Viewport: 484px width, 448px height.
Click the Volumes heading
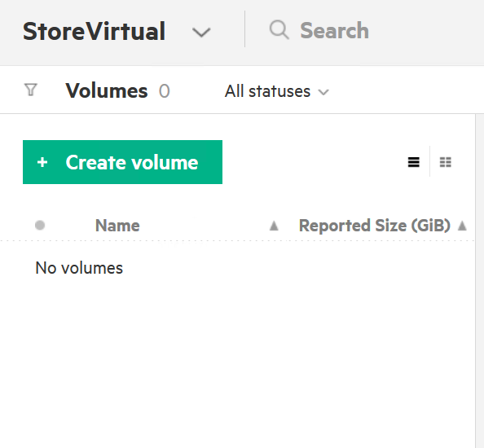tap(107, 91)
